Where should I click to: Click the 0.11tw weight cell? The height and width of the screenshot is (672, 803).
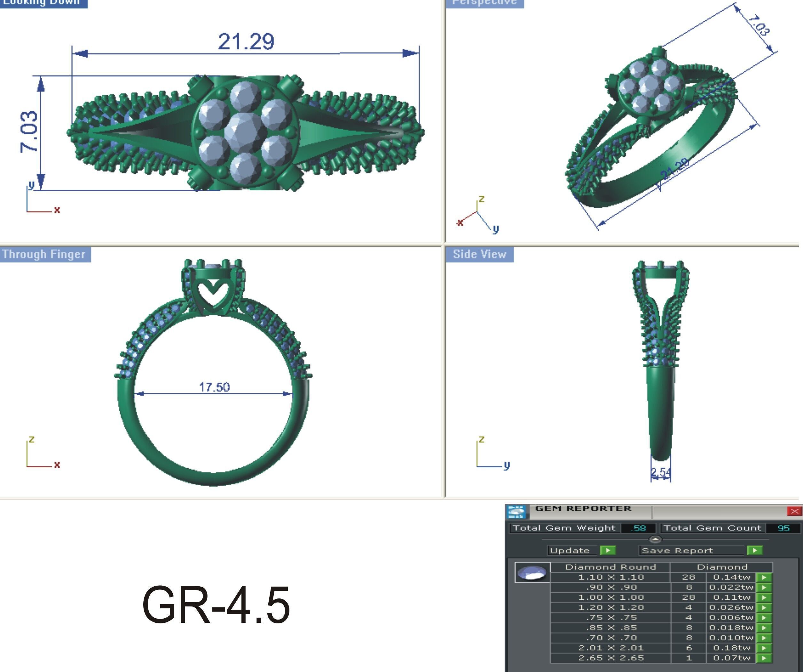pyautogui.click(x=731, y=597)
